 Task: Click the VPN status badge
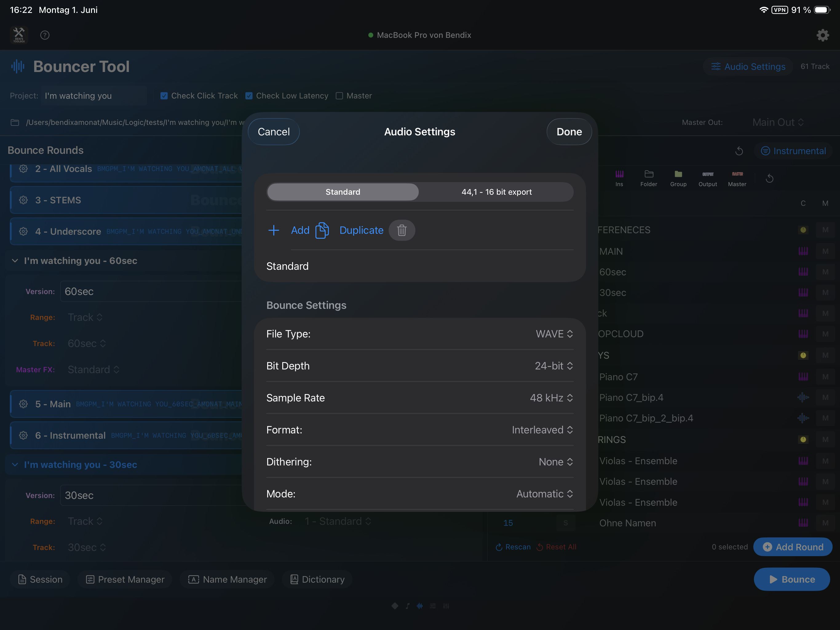780,10
